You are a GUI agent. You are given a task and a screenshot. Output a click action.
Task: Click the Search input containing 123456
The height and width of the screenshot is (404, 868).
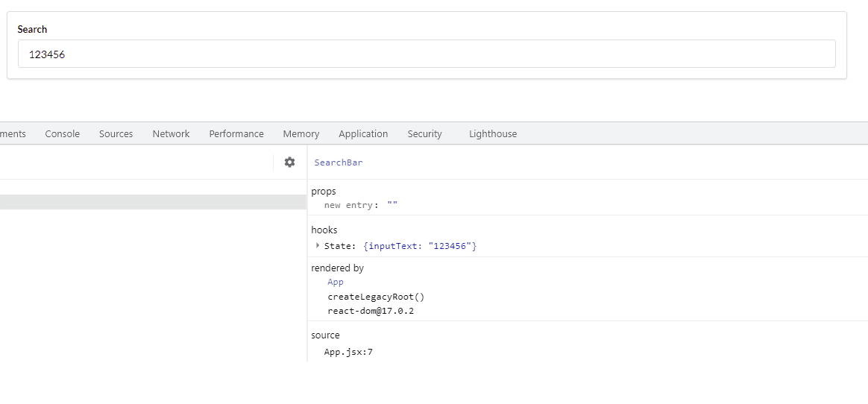(427, 54)
